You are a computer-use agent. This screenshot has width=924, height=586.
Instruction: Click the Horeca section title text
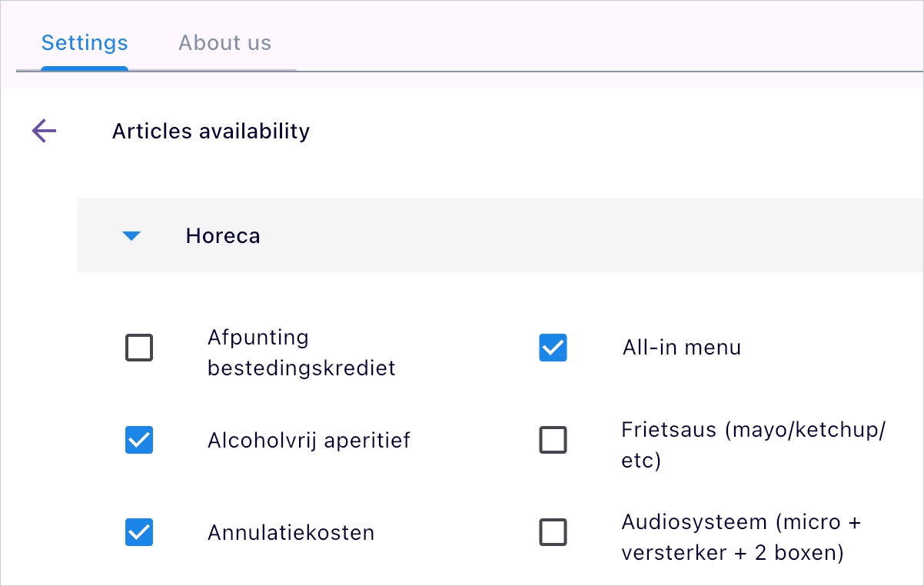(x=223, y=236)
